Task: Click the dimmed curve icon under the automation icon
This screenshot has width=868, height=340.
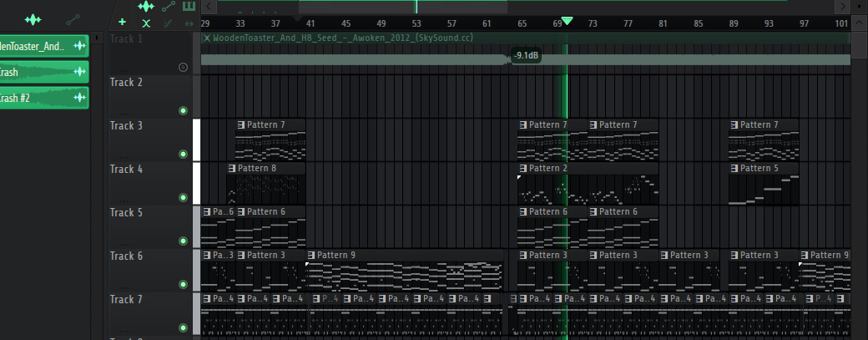Action: tap(169, 23)
